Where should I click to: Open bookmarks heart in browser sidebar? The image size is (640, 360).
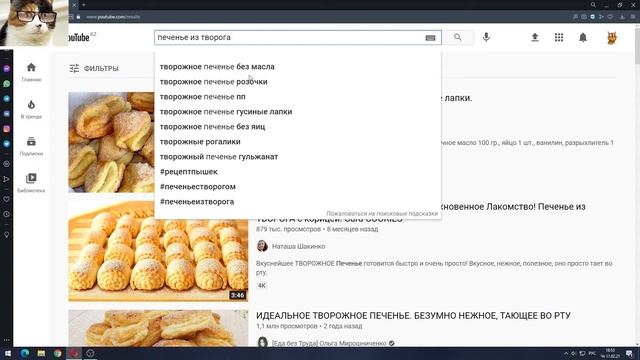click(x=7, y=199)
